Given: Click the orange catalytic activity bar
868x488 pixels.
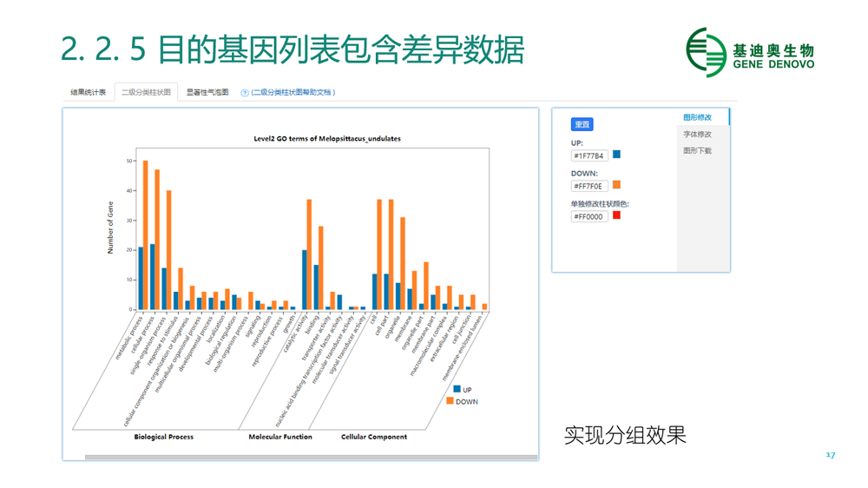Looking at the screenshot, I should 310,254.
